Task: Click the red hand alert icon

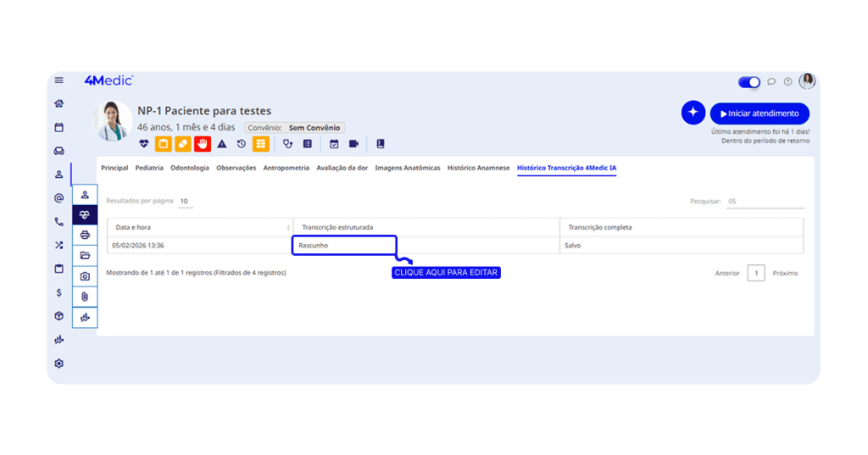Action: [202, 144]
